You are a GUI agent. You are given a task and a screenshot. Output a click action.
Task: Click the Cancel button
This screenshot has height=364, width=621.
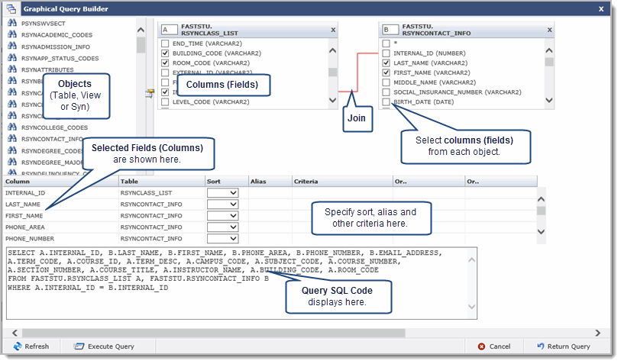point(494,346)
